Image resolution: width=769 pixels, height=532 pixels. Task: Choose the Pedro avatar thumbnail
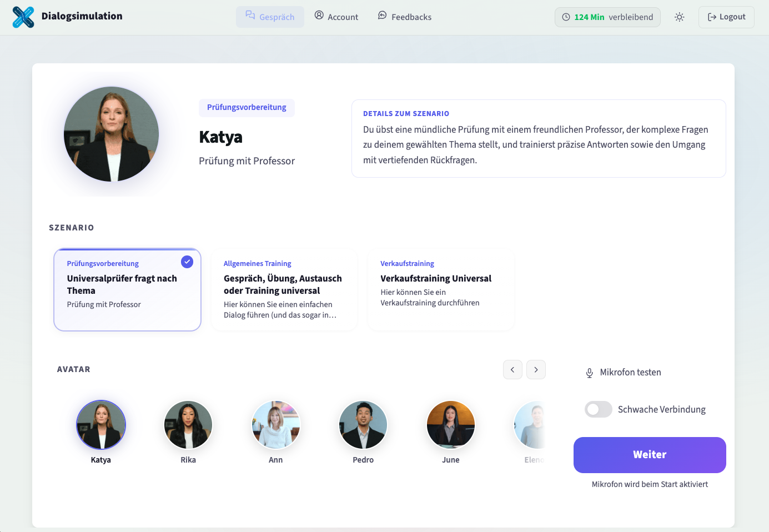[363, 425]
